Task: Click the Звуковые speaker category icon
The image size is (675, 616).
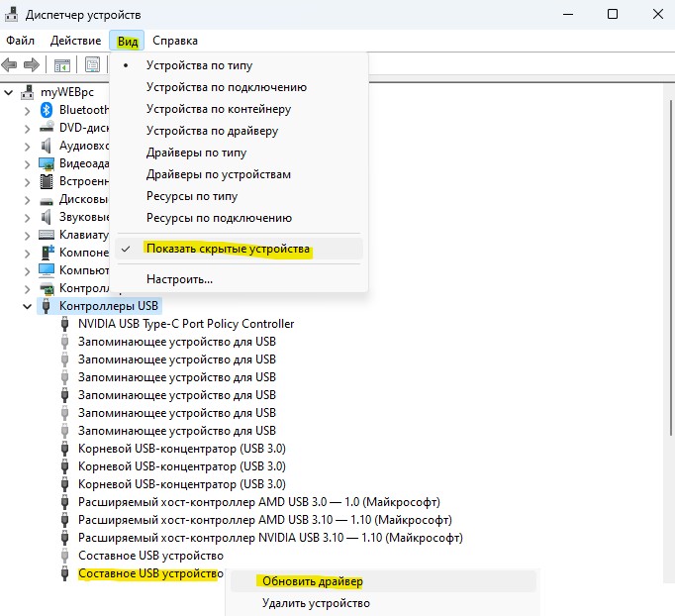Action: pyautogui.click(x=47, y=217)
